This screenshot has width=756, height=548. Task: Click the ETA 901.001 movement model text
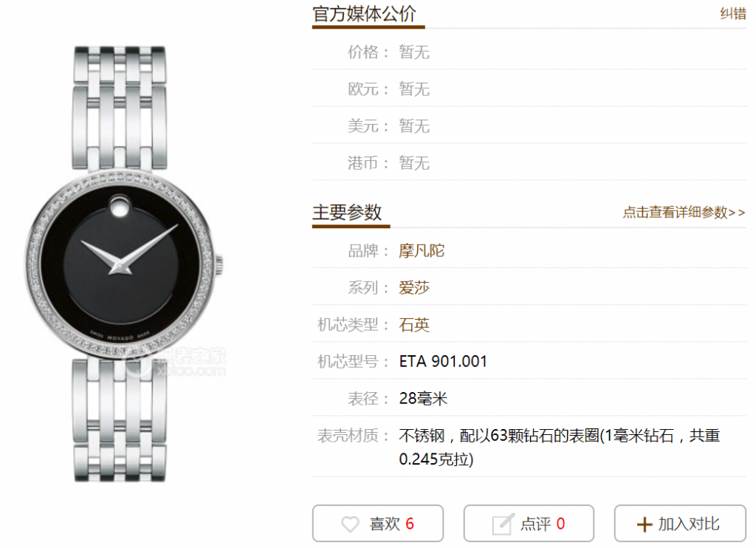tap(443, 361)
